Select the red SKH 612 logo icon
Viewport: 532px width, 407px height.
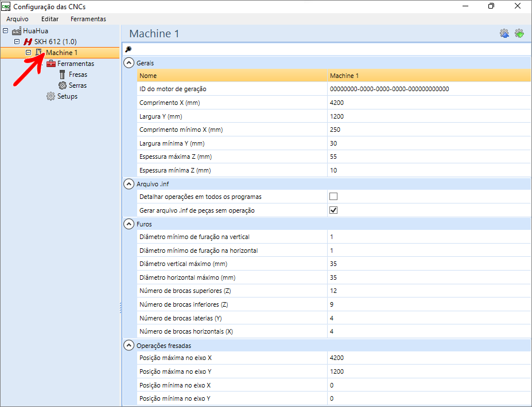click(x=28, y=42)
